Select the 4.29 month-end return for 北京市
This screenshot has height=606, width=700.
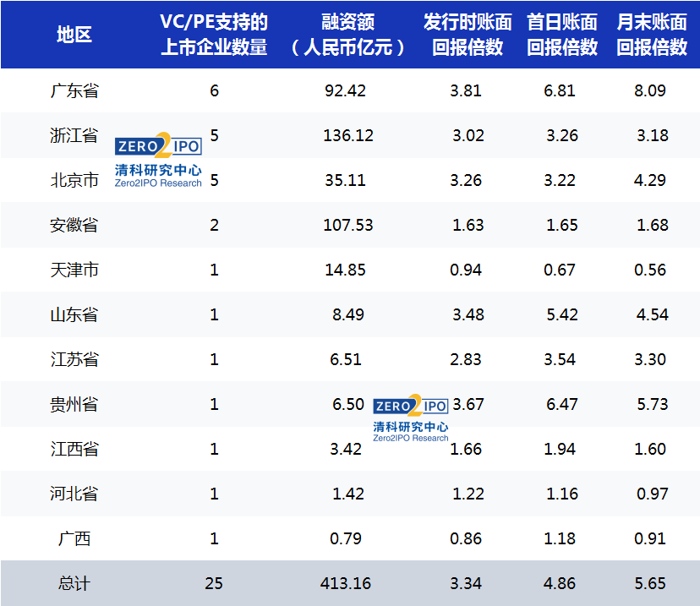[650, 180]
